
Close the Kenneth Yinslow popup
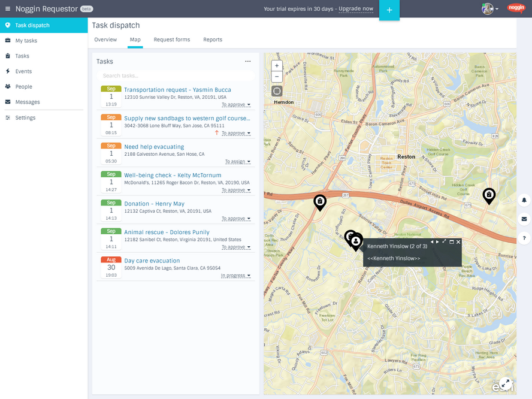[x=458, y=242]
